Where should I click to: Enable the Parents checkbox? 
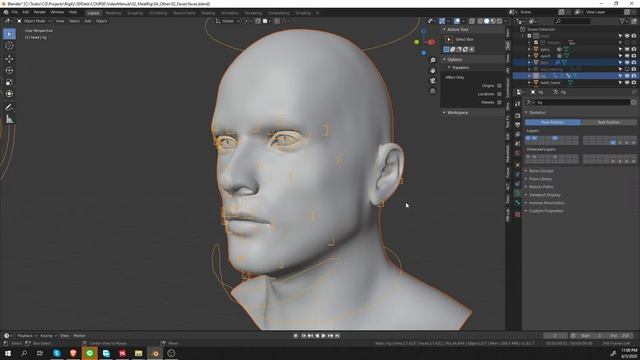tap(499, 102)
